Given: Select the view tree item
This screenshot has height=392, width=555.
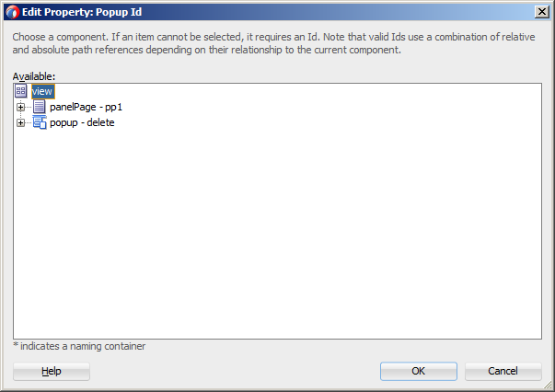Looking at the screenshot, I should (42, 92).
